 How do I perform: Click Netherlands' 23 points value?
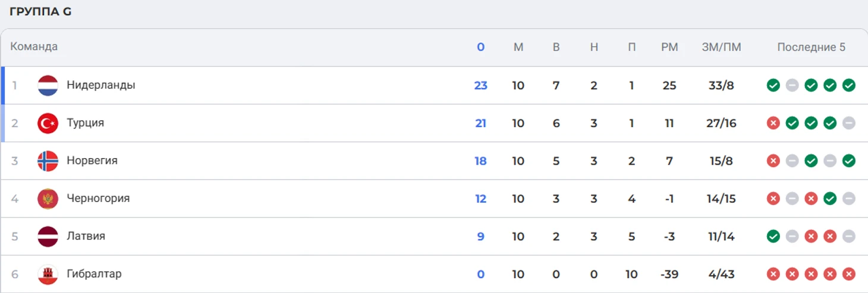480,86
